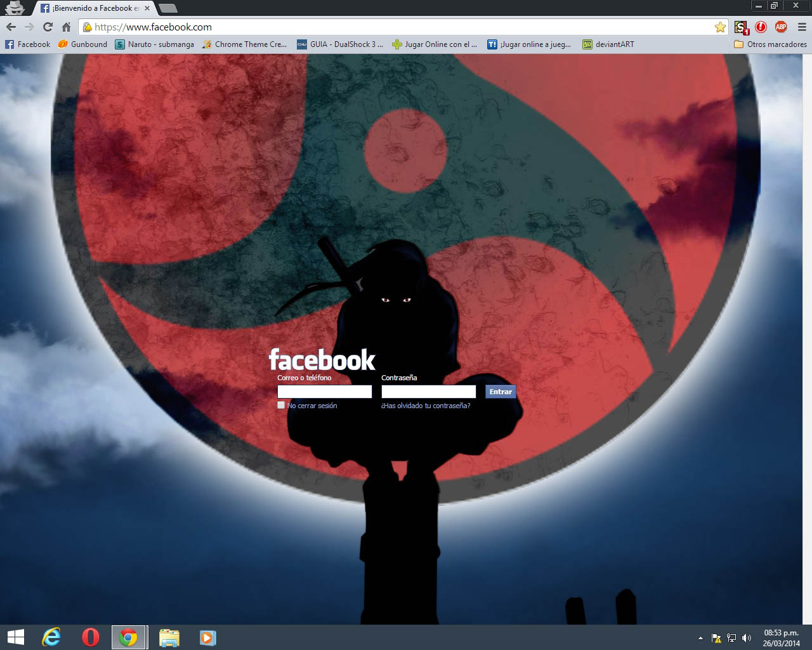Click the red U extension icon
Image resolution: width=812 pixels, height=650 pixels.
coord(761,27)
